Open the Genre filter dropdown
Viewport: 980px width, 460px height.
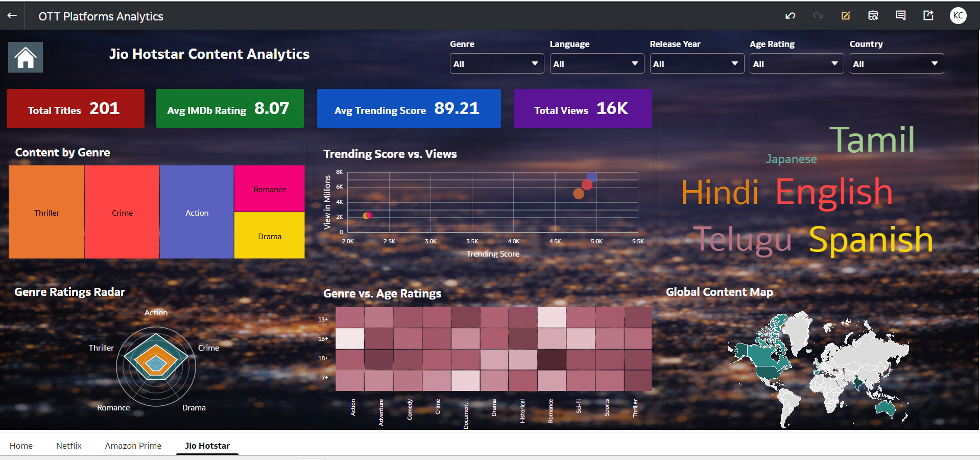pos(496,64)
